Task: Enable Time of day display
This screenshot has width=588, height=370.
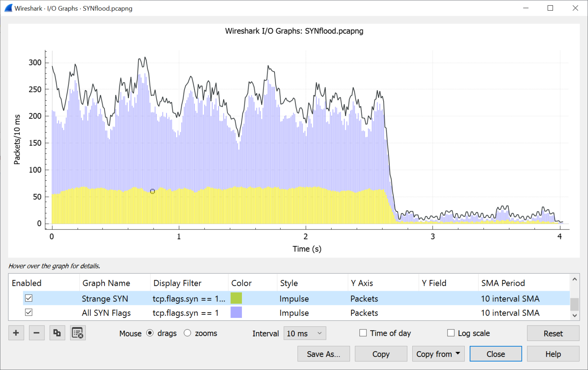Action: [363, 333]
